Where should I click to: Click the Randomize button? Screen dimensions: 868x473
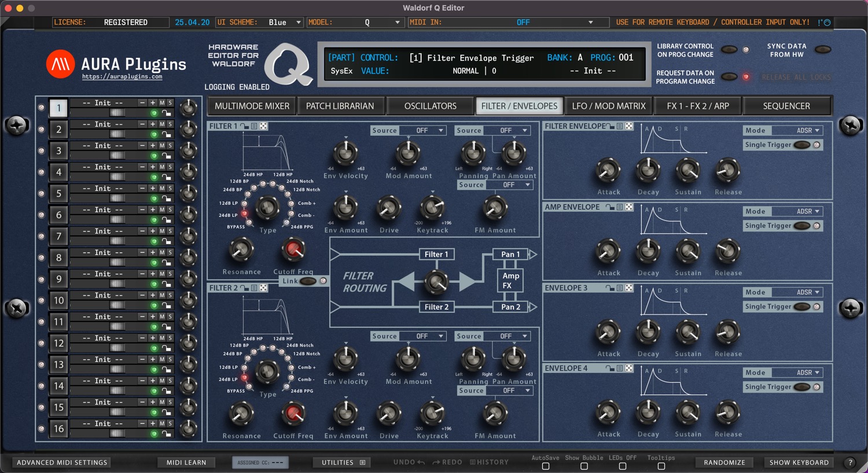pos(724,463)
